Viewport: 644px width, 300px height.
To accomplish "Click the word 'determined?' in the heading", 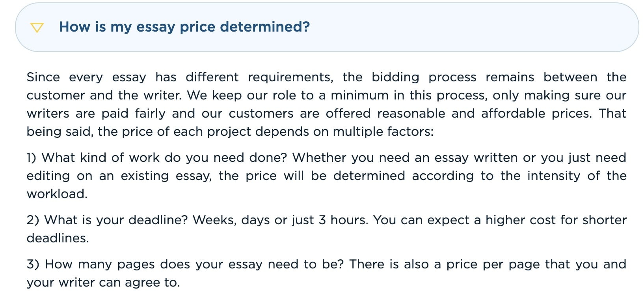I will (265, 26).
